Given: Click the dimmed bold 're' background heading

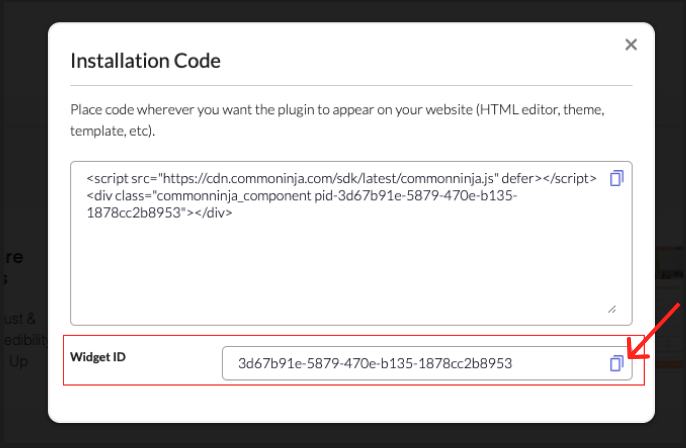Looking at the screenshot, I should point(14,257).
